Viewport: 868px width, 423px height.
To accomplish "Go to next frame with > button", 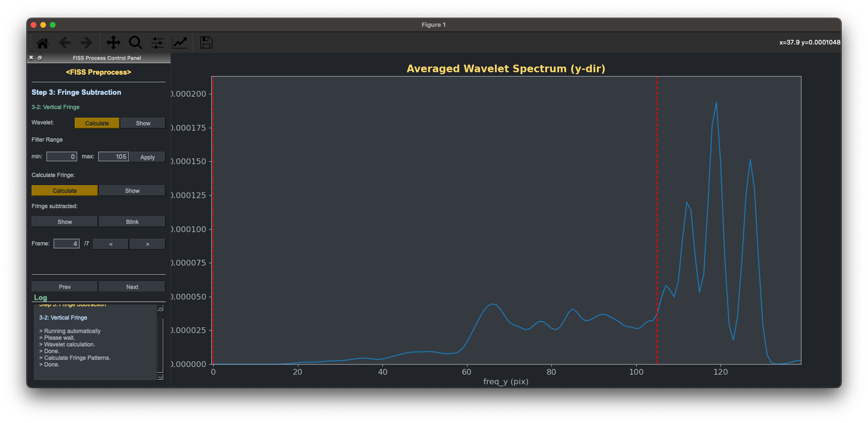I will (148, 244).
